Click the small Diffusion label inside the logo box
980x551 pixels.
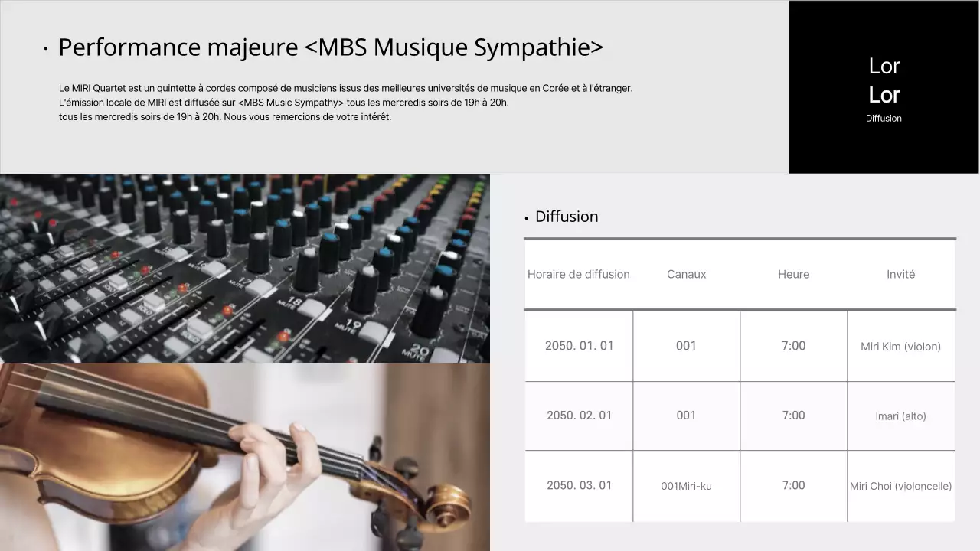(884, 118)
